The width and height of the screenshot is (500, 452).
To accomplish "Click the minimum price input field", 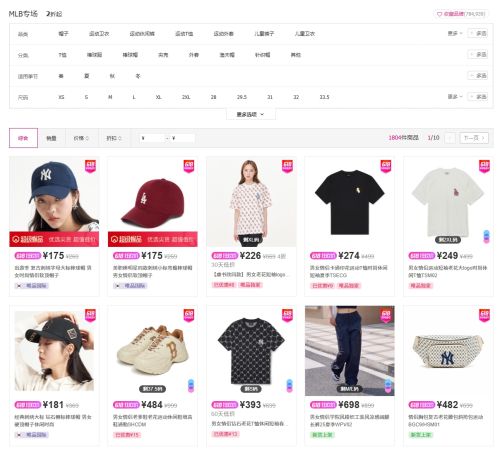I will [153, 138].
